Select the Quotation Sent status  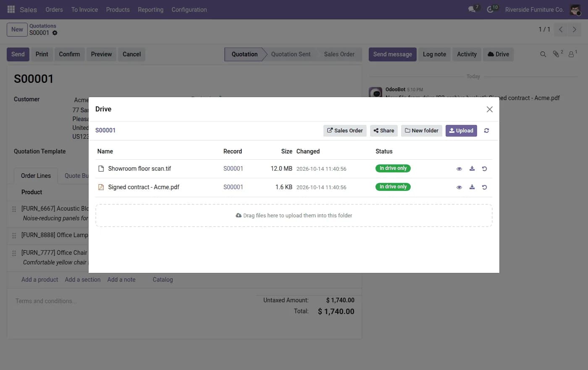tap(291, 54)
